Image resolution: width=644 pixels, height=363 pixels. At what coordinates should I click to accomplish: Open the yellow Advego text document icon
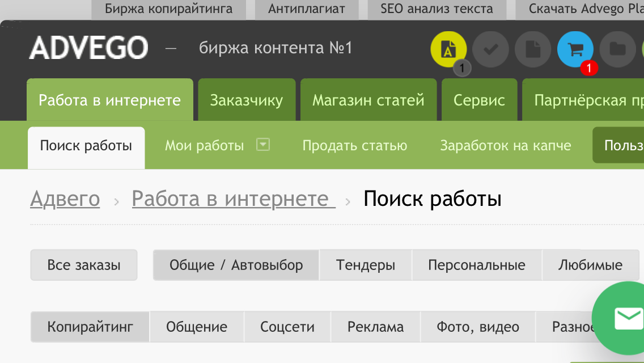coord(448,49)
